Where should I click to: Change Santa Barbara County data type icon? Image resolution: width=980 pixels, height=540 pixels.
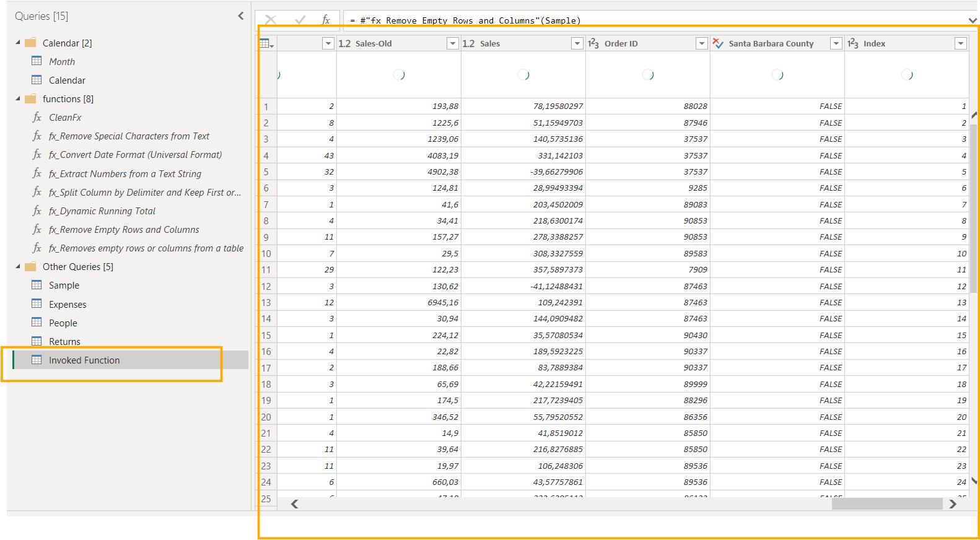click(x=718, y=43)
